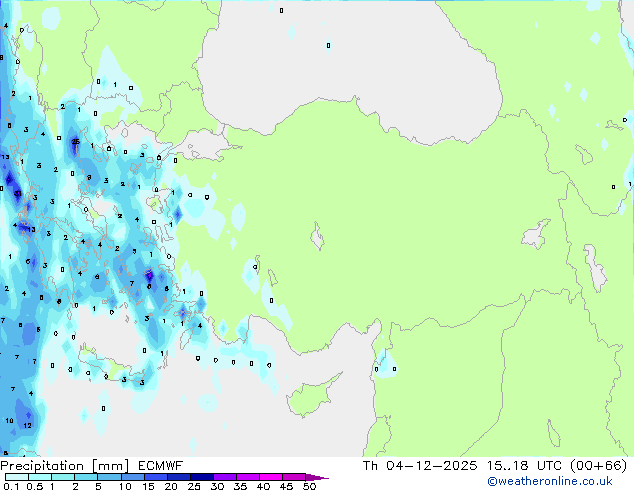Select the 2 mm legend color swatch
634x490 pixels.
click(86, 477)
